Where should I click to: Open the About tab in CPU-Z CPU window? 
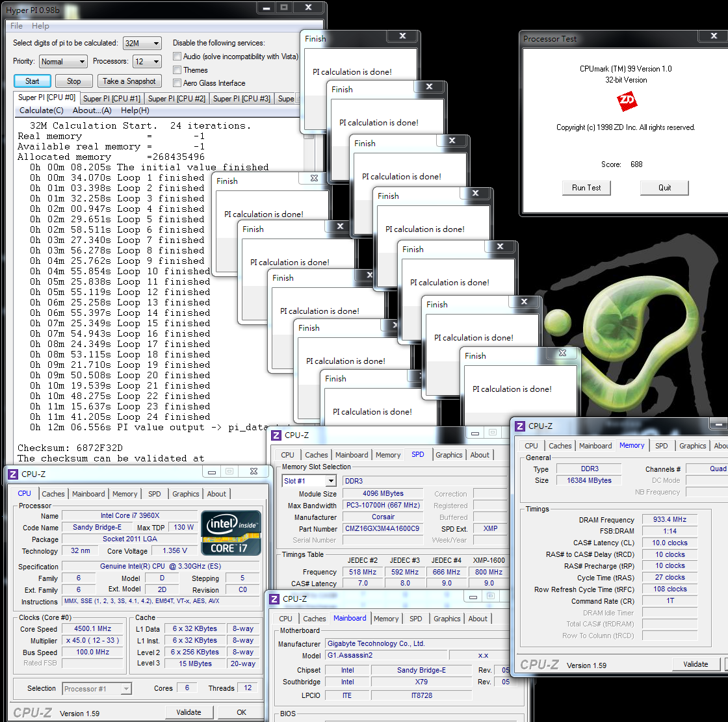[x=216, y=494]
